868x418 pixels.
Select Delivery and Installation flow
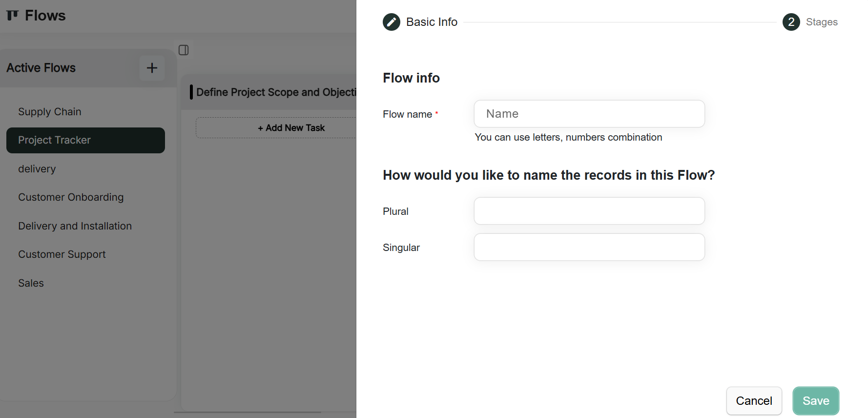(75, 226)
